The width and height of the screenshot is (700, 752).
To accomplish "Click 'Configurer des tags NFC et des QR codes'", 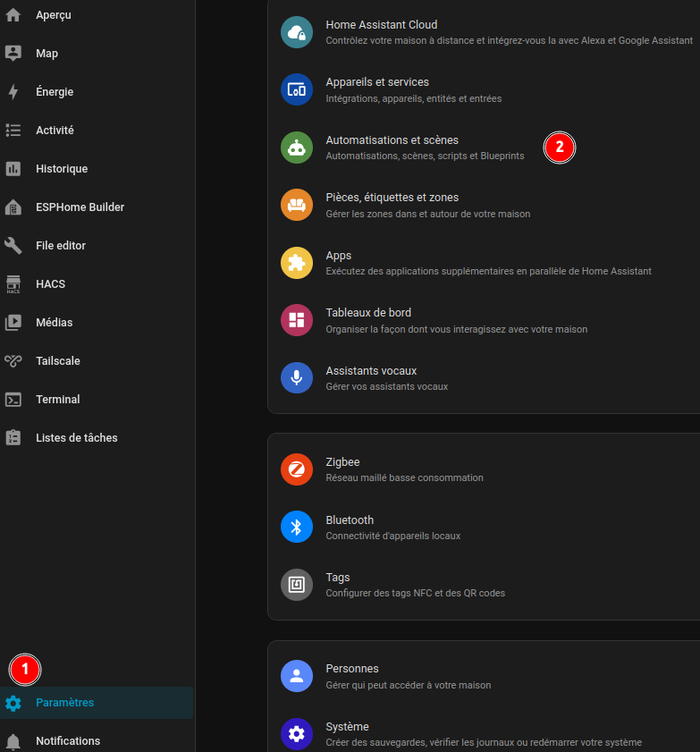I will [x=416, y=593].
